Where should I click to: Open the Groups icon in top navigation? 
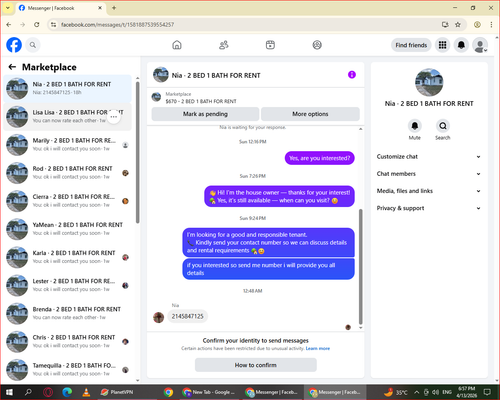click(x=317, y=45)
